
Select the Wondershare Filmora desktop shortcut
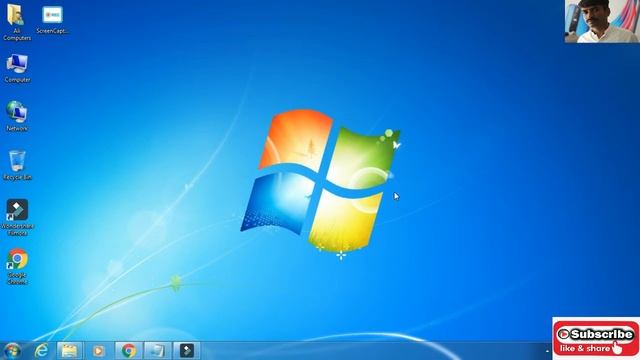click(x=17, y=218)
